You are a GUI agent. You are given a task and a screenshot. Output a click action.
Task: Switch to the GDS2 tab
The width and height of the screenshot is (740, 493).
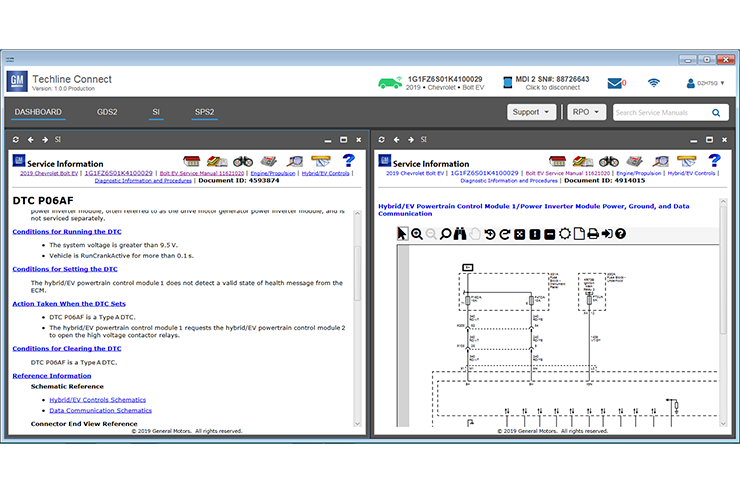(107, 112)
